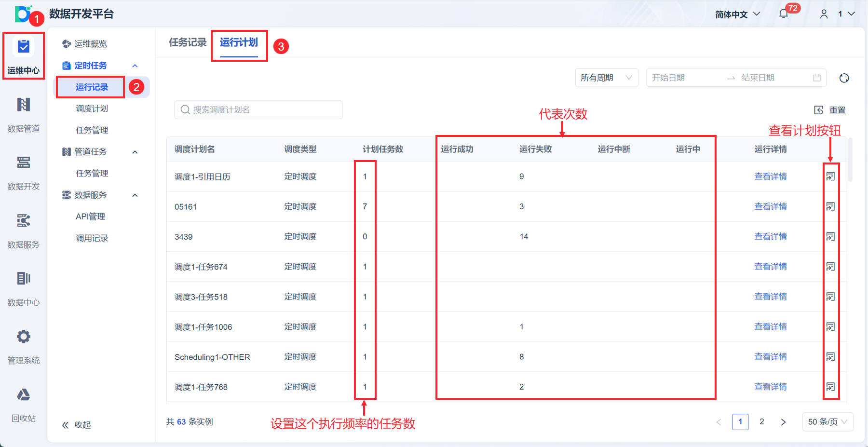
Task: Open the user account dropdown arrow
Action: click(x=852, y=14)
